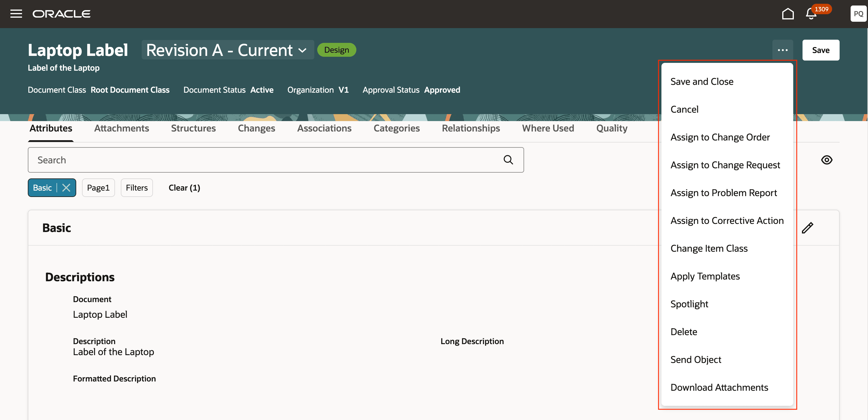Image resolution: width=868 pixels, height=420 pixels.
Task: Toggle the Basic filter chip
Action: 42,188
